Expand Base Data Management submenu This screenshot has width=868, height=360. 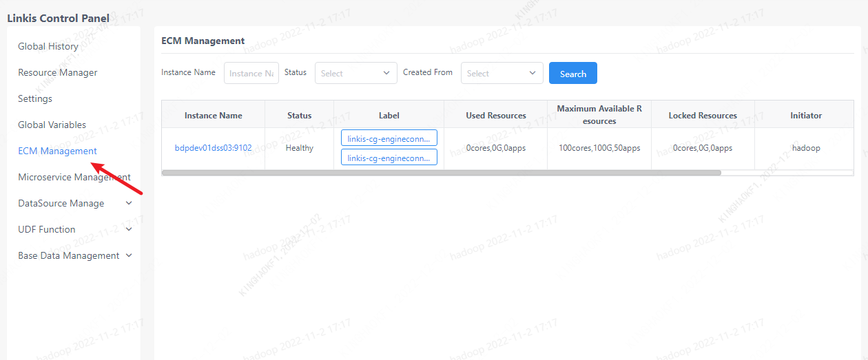(69, 255)
